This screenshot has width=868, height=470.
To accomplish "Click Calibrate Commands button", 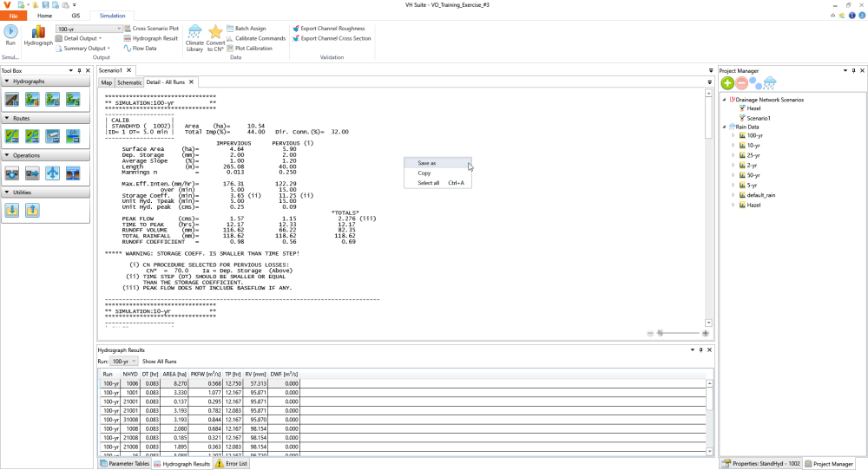I will [256, 38].
